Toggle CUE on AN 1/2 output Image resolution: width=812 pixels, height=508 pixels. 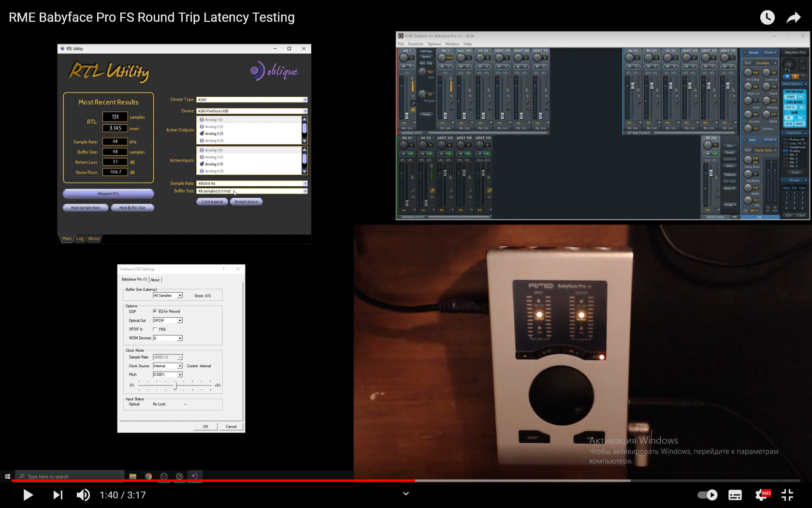pos(410,154)
